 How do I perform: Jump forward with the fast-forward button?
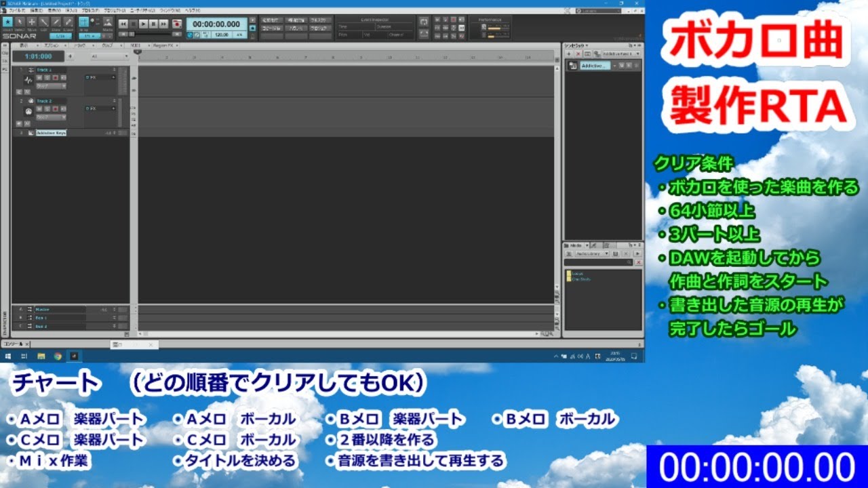pos(163,24)
